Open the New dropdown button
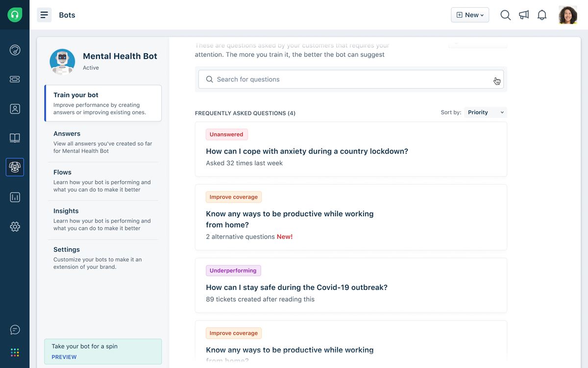This screenshot has width=588, height=368. pyautogui.click(x=470, y=15)
